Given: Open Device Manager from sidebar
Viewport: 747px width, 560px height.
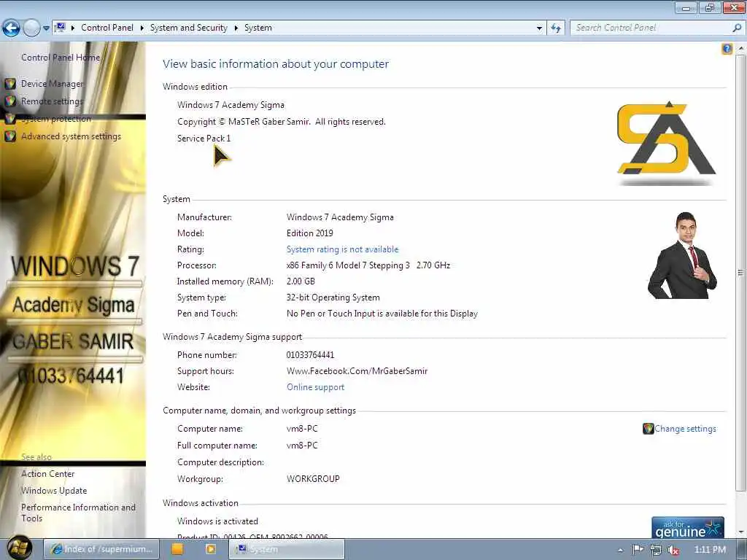Looking at the screenshot, I should (x=52, y=84).
